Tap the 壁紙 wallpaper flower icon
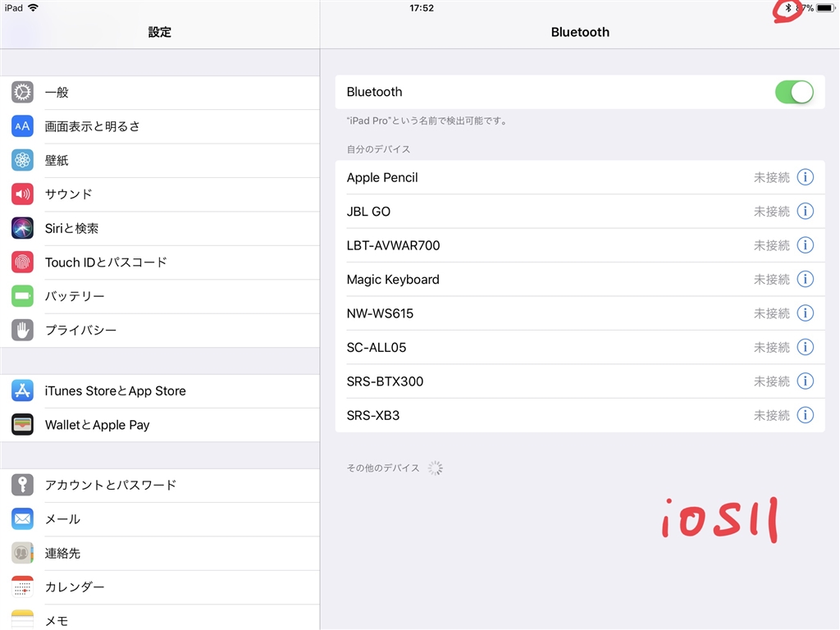 [x=22, y=160]
